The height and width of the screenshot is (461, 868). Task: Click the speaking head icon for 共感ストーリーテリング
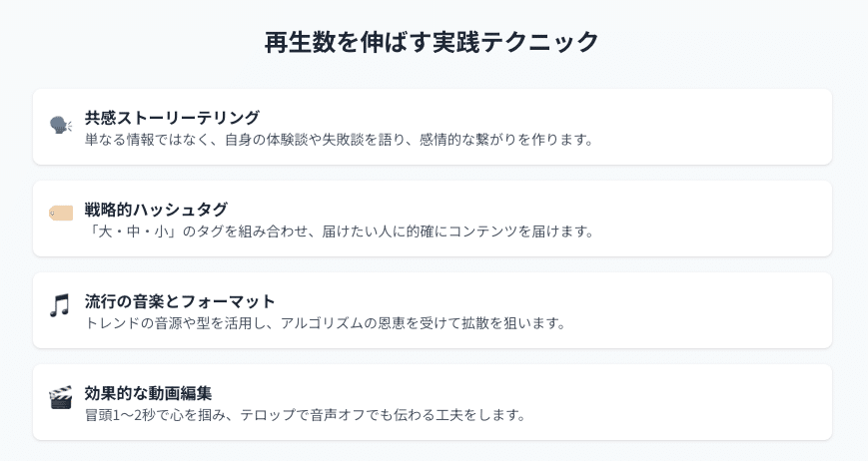[x=60, y=127]
